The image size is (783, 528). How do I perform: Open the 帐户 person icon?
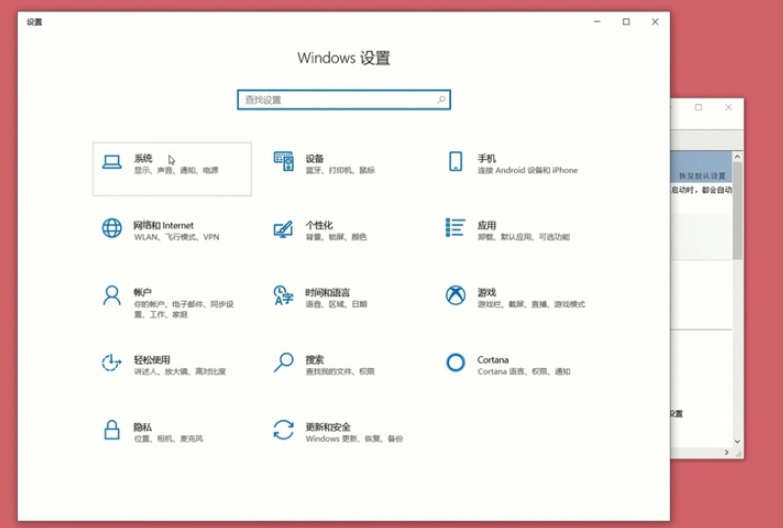112,295
